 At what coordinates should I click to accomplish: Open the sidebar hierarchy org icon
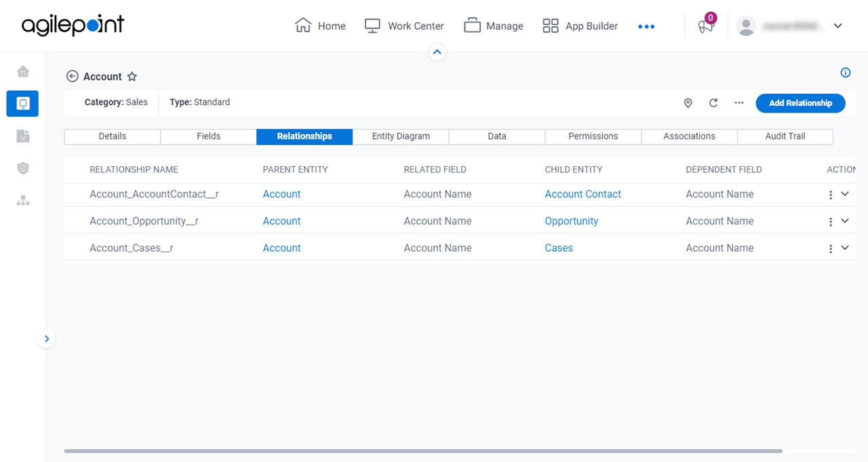click(x=23, y=200)
